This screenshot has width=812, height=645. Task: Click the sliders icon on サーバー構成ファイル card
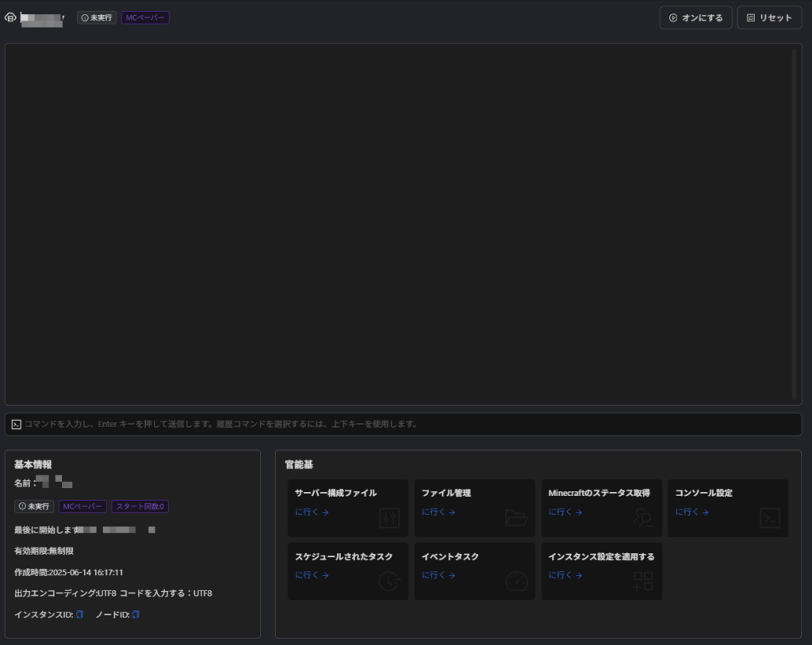[389, 518]
